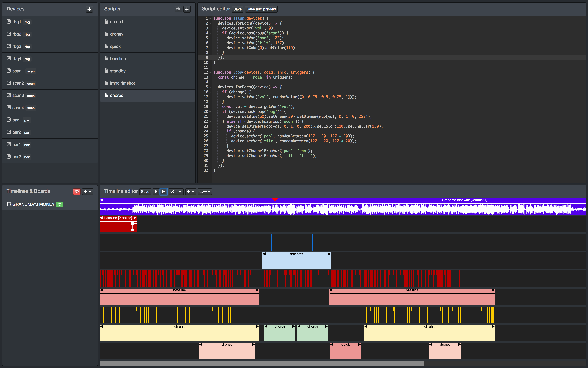Select the par1 device

tap(50, 120)
